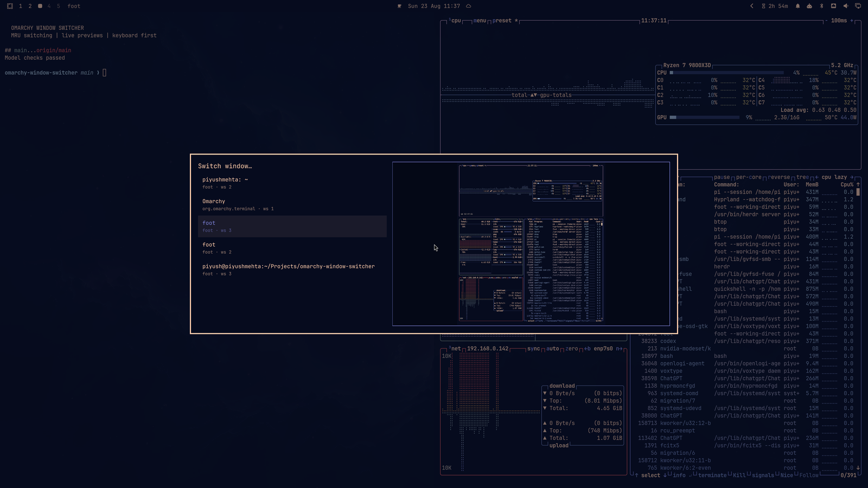Select 'piyushmehta: ~' window entry

pos(292,183)
